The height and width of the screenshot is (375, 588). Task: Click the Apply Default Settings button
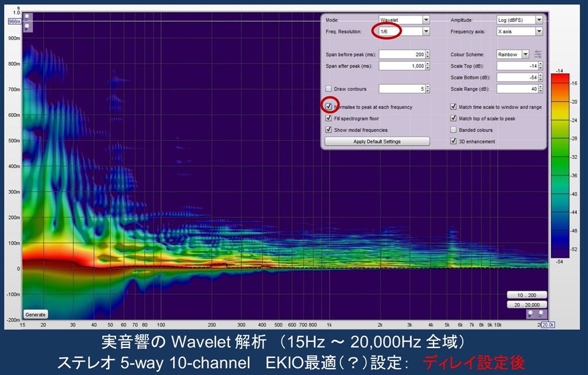(x=377, y=141)
